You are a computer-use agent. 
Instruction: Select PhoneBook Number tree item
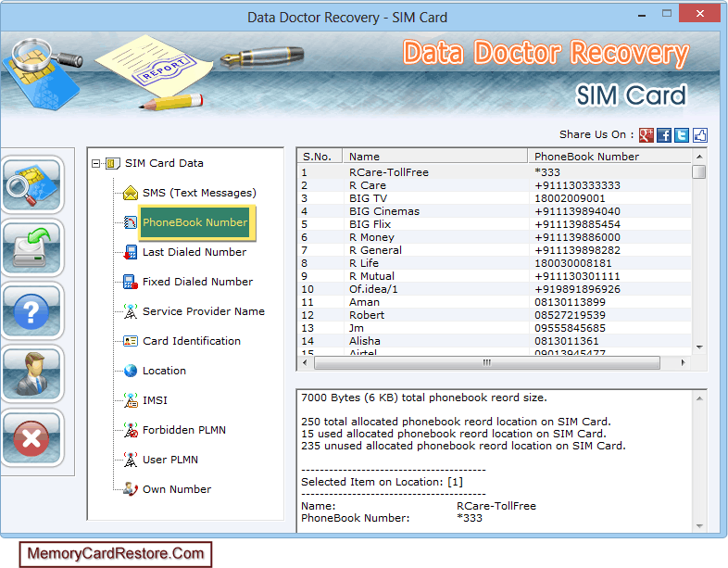point(195,222)
